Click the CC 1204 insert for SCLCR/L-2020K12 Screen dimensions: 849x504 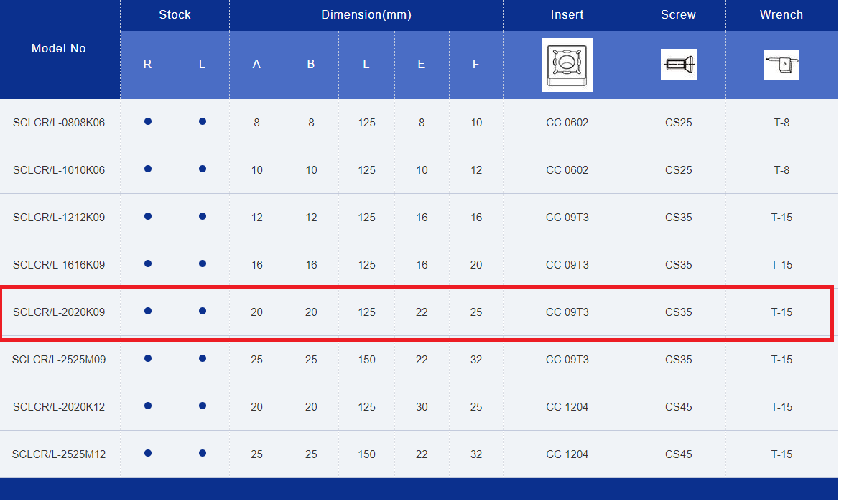(567, 406)
